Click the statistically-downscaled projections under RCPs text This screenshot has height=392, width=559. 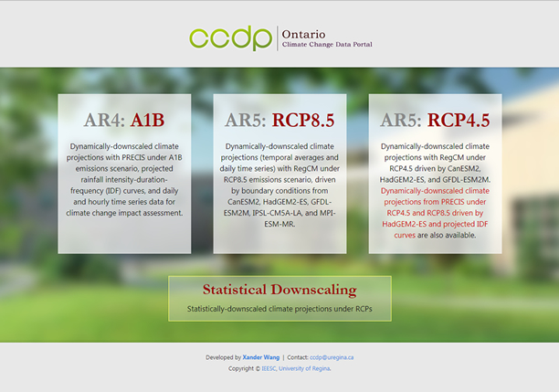tap(279, 309)
